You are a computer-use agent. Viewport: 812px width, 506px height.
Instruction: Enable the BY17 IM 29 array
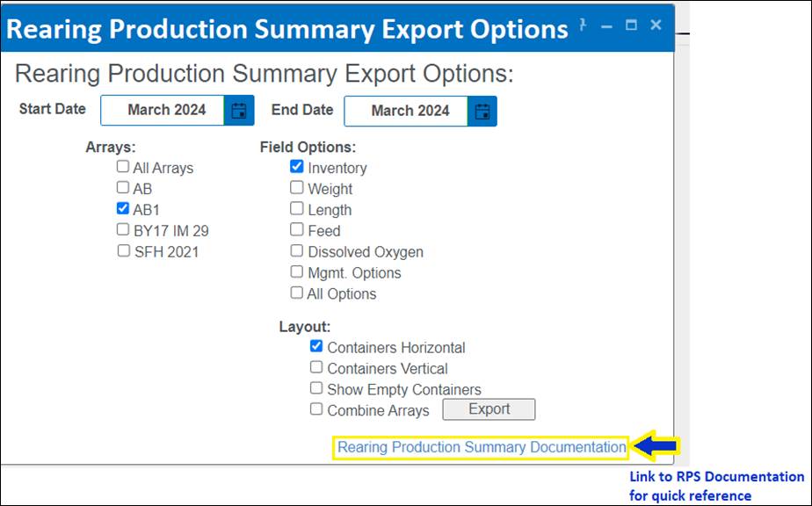coord(123,230)
